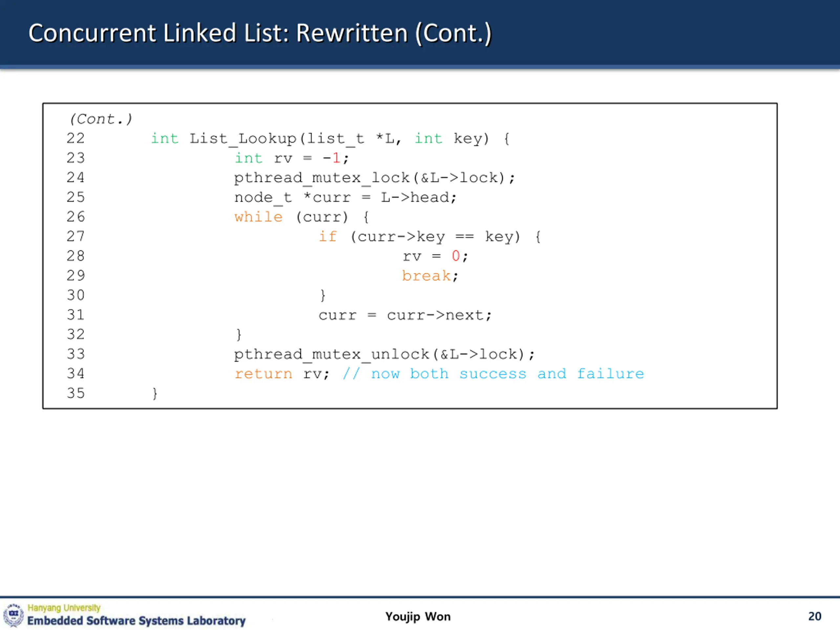Click the closing brace on line 35
This screenshot has width=840, height=630.
(x=155, y=393)
